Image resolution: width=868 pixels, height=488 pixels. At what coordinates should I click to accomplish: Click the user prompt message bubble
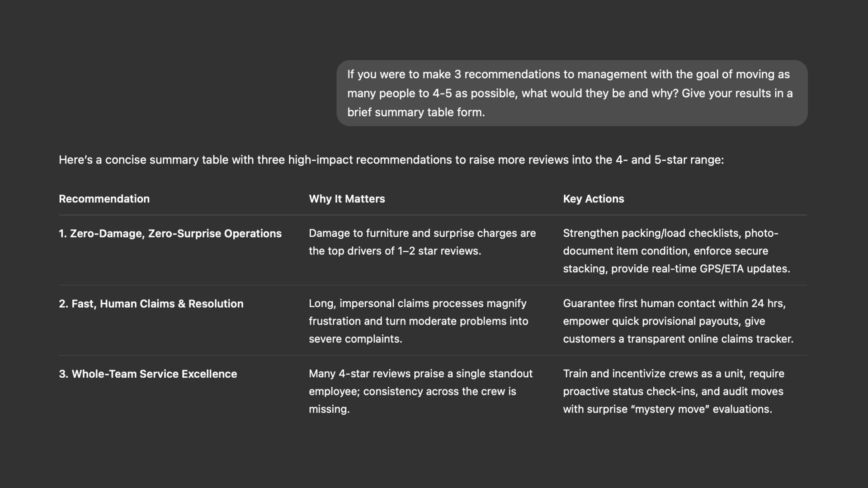pos(571,93)
